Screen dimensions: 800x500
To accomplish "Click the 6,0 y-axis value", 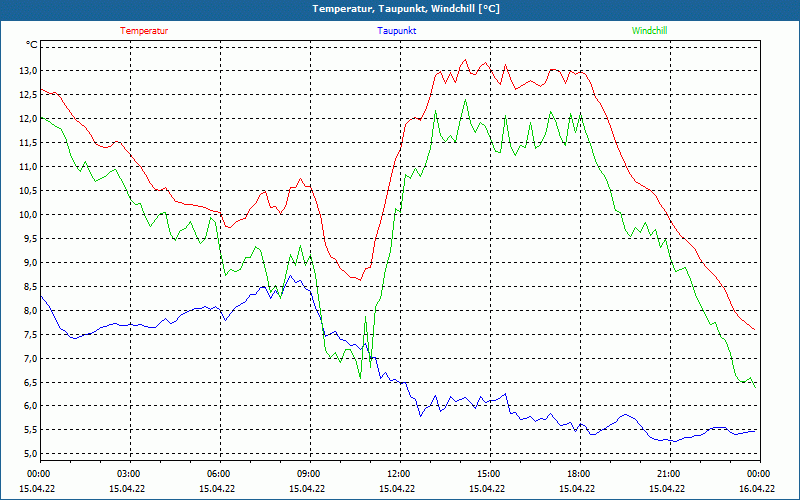I will 31,406.
